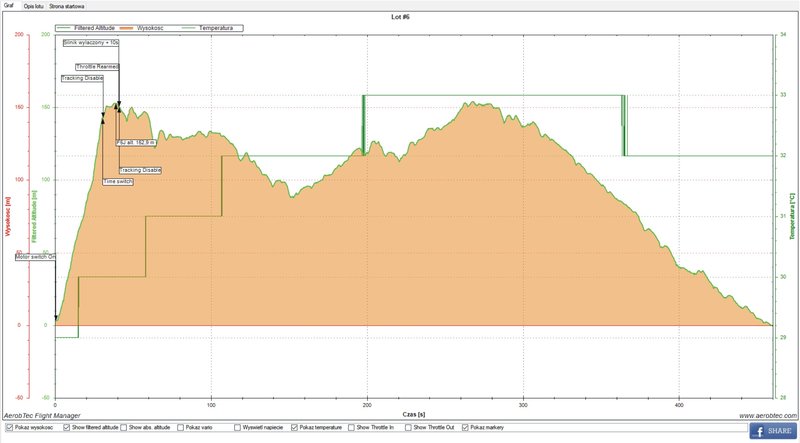
Task: Click the Temperatura legend entry
Action: point(214,28)
